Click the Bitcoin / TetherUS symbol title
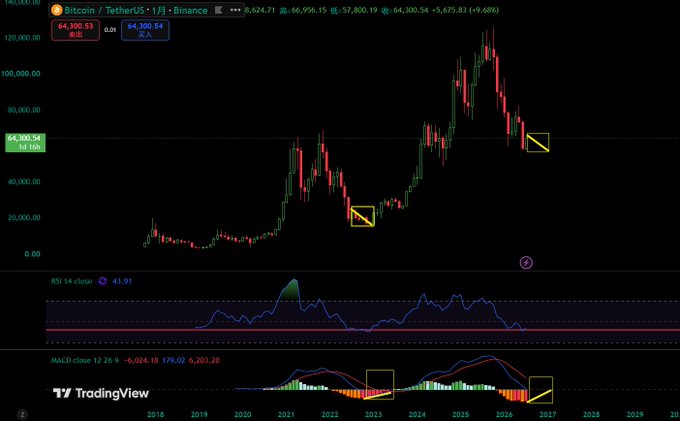The width and height of the screenshot is (680, 421). pyautogui.click(x=104, y=10)
